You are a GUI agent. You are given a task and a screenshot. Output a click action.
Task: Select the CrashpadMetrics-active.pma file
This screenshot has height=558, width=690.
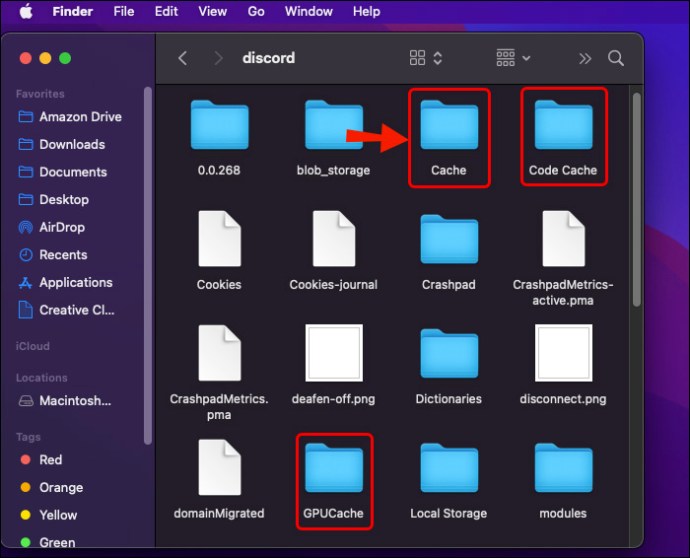563,259
